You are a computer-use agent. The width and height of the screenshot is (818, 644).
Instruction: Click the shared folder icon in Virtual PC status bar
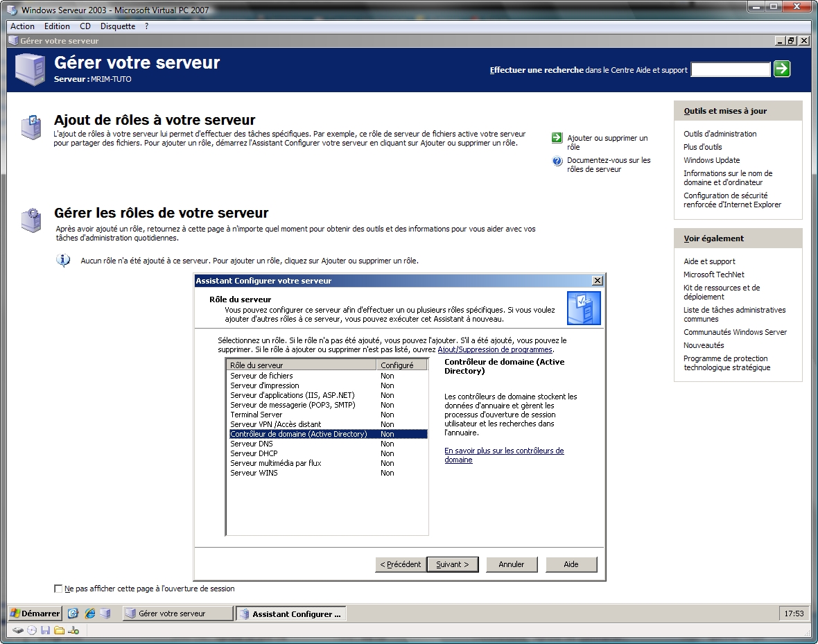pyautogui.click(x=59, y=630)
